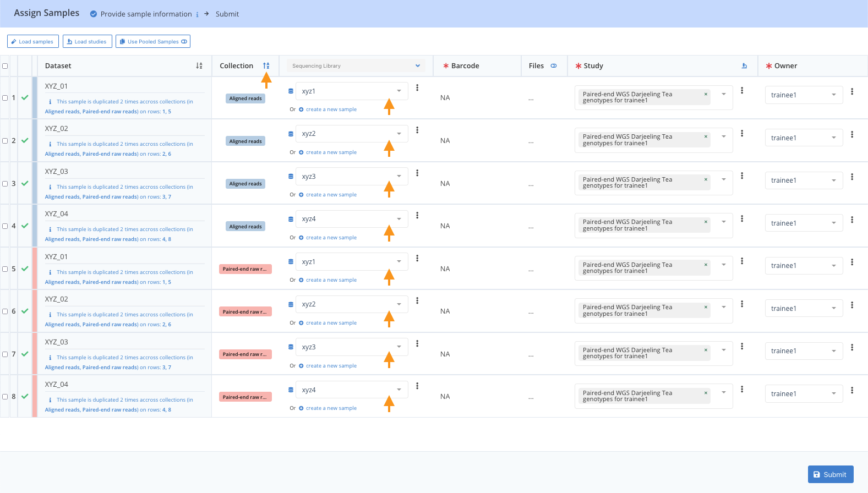This screenshot has height=493, width=868.
Task: Click Paired-end raw reads tag in row 5
Action: (x=245, y=269)
